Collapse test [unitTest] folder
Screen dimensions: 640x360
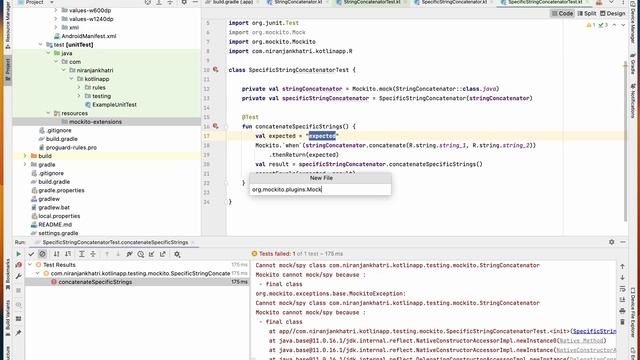point(40,44)
